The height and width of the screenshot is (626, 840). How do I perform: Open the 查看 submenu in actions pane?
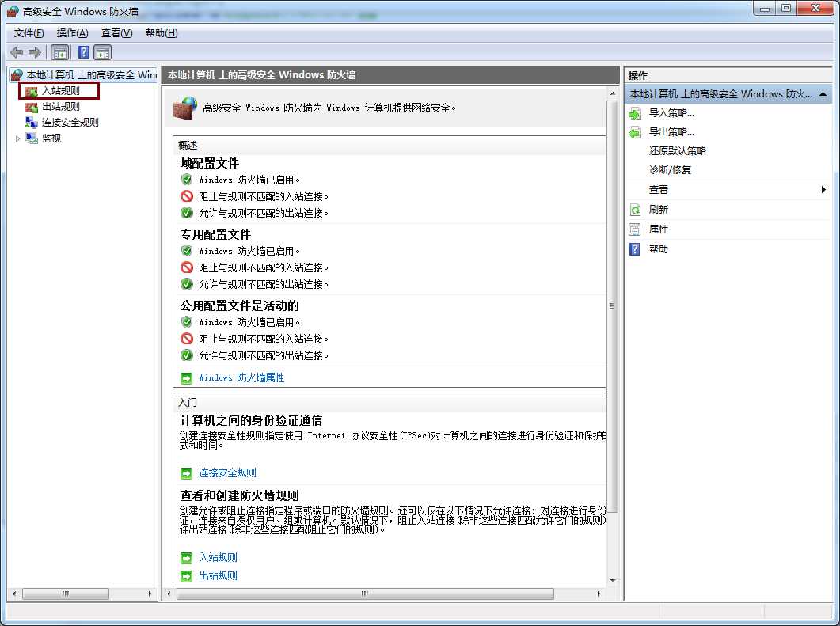pos(729,190)
